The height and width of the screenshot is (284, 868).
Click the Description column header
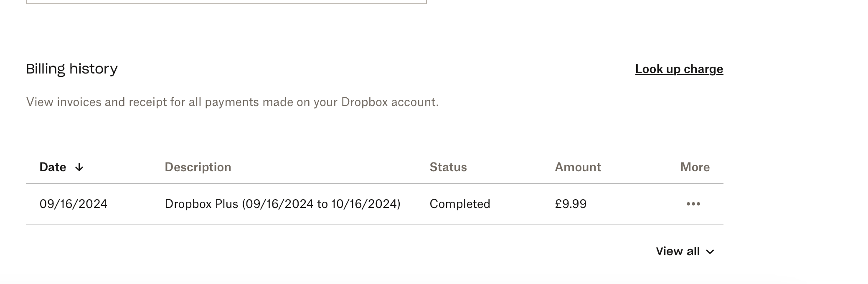click(198, 167)
